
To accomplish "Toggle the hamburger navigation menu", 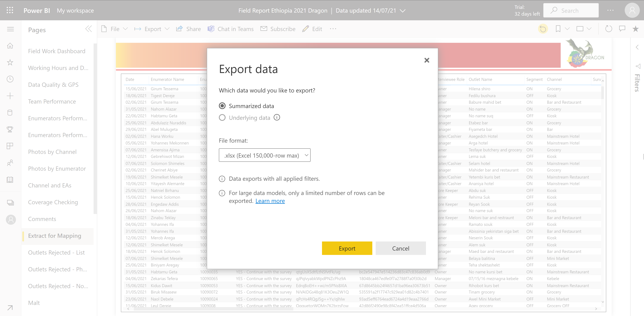I will [x=10, y=29].
